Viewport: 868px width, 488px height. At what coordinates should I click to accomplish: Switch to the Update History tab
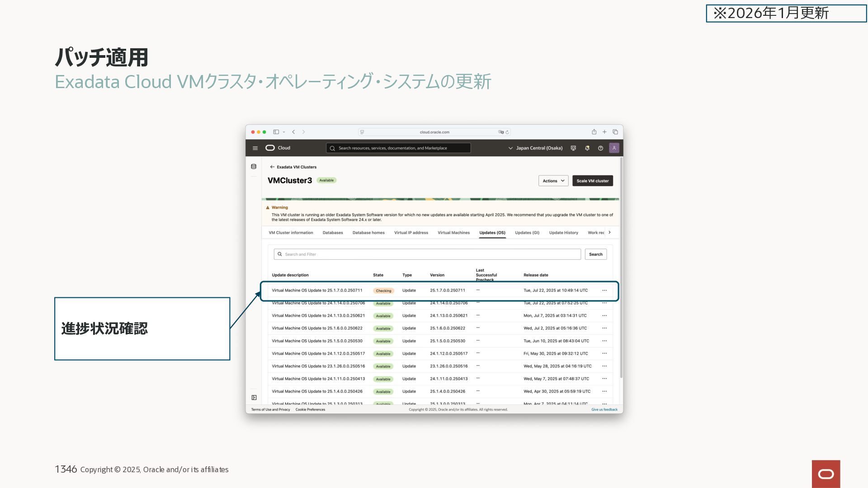pyautogui.click(x=563, y=233)
